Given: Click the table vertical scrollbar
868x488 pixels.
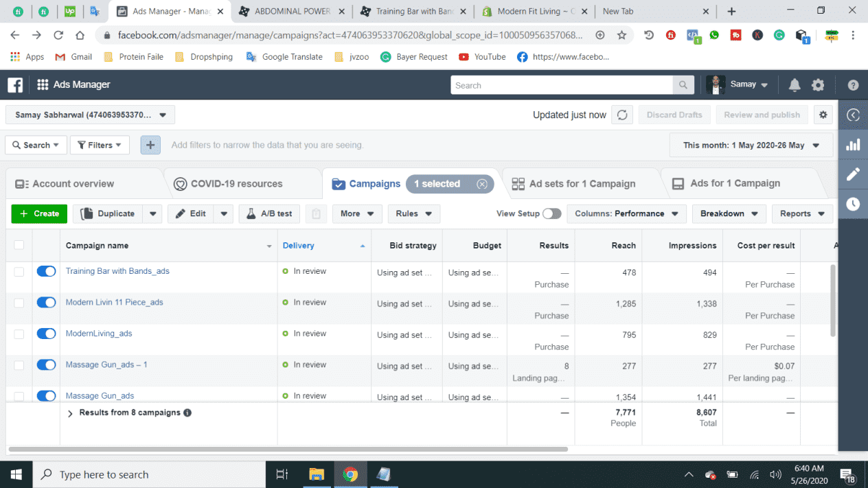Looking at the screenshot, I should (x=834, y=299).
